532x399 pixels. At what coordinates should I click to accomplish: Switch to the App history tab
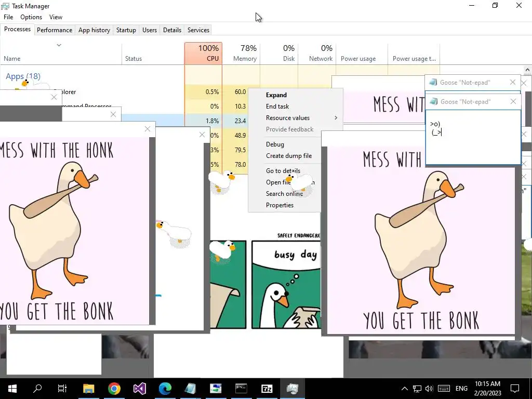[95, 30]
